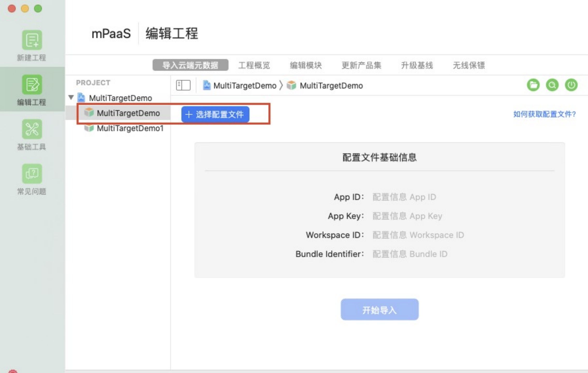Open the 如何获取配置文件 link
The image size is (588, 373).
click(544, 114)
